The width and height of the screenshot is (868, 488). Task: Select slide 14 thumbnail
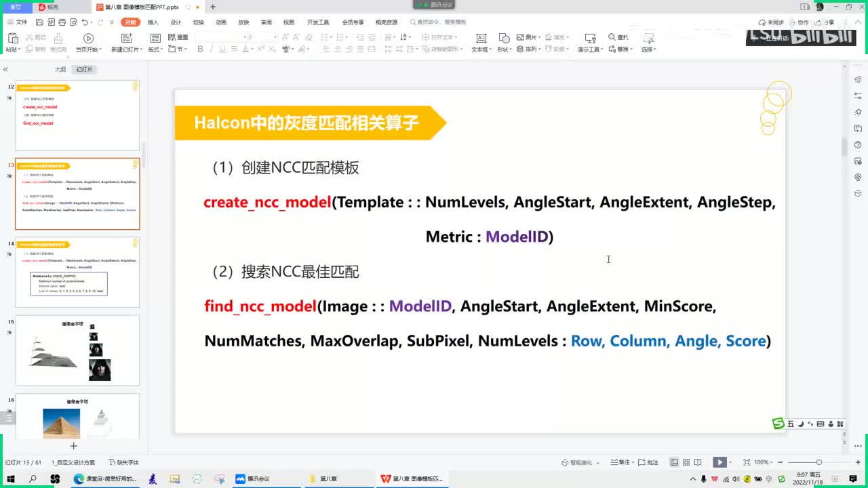[x=77, y=272]
